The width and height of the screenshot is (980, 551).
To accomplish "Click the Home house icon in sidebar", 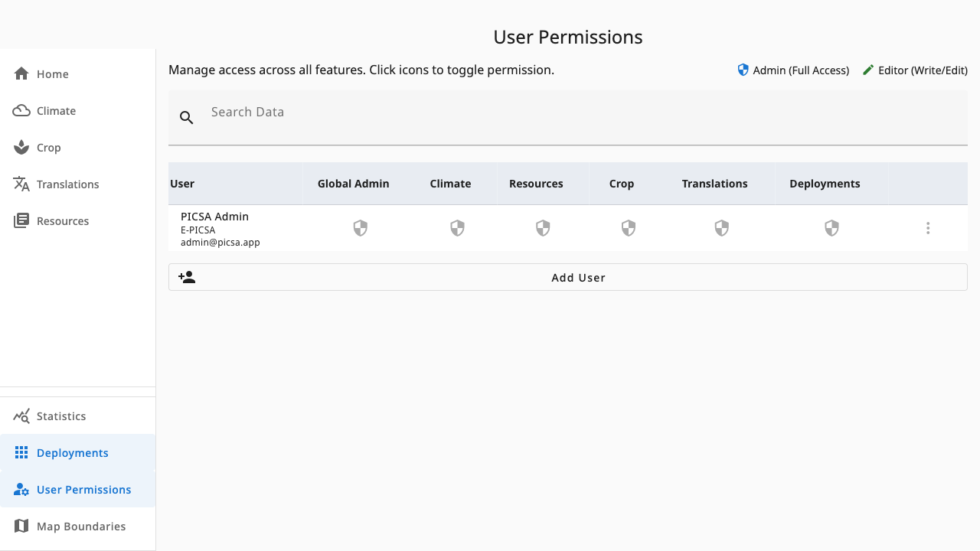I will click(21, 73).
